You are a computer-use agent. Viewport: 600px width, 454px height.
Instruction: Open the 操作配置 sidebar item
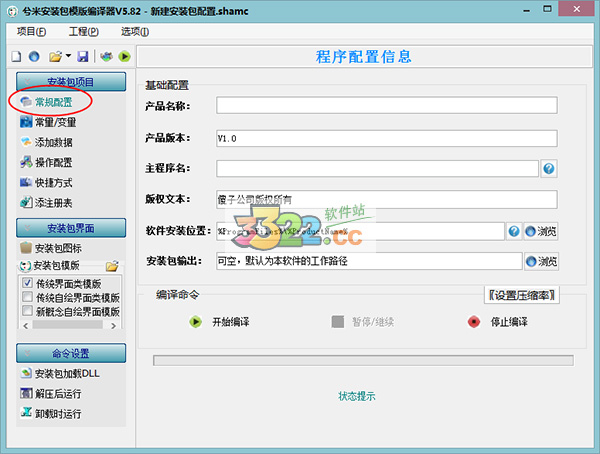pyautogui.click(x=46, y=162)
